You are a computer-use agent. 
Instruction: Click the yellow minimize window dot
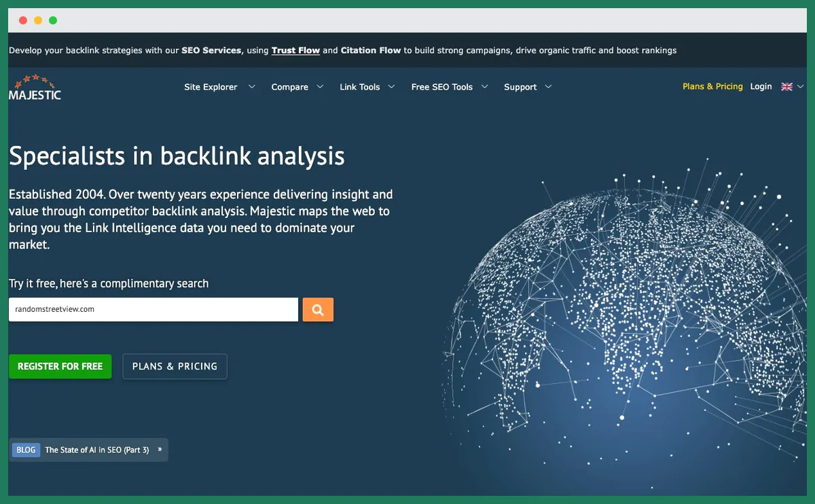(x=38, y=20)
